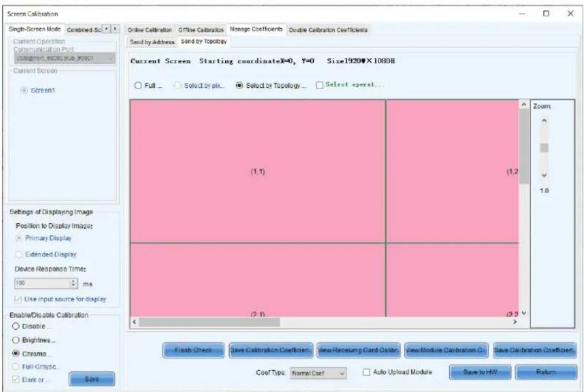Click the Return button
The height and width of the screenshot is (392, 584).
pyautogui.click(x=546, y=372)
